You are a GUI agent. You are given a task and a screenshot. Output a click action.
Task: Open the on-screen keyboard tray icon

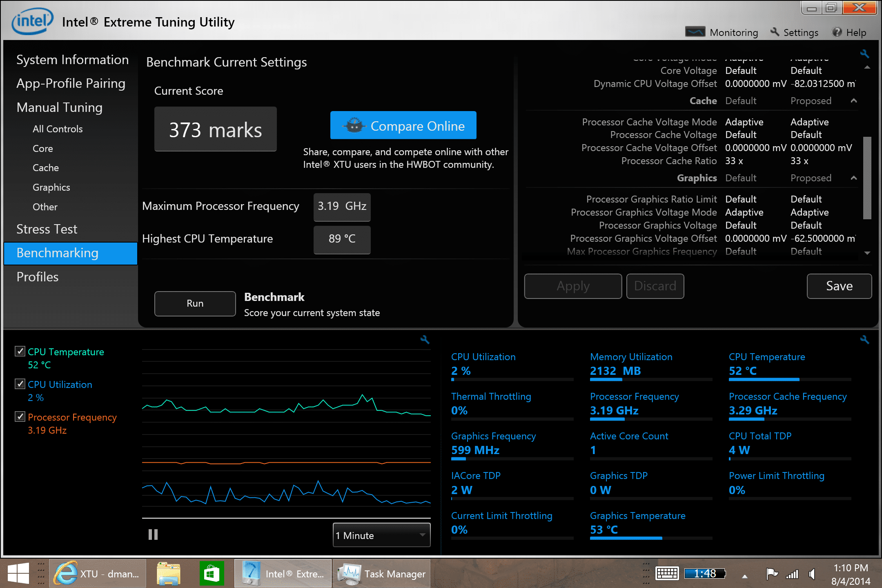pyautogui.click(x=667, y=573)
